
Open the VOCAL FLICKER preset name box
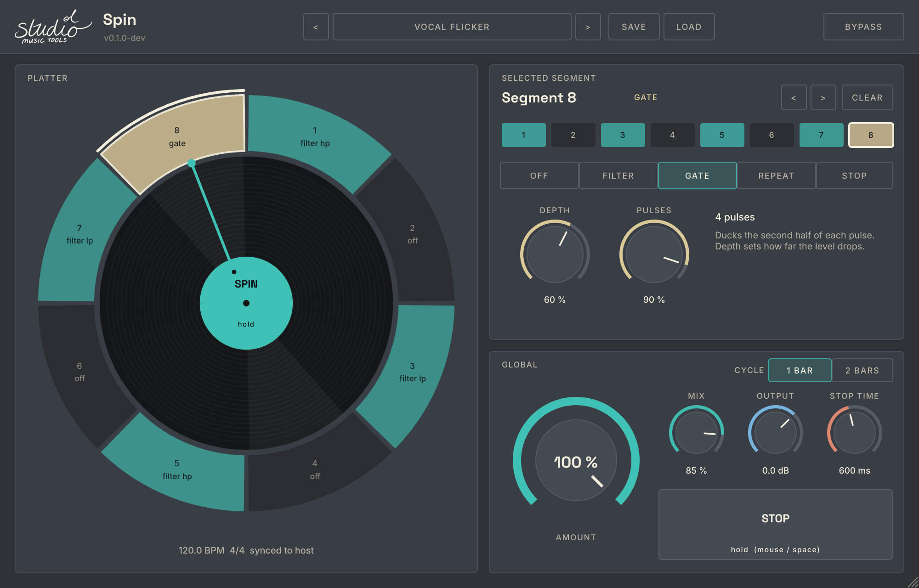click(x=452, y=27)
